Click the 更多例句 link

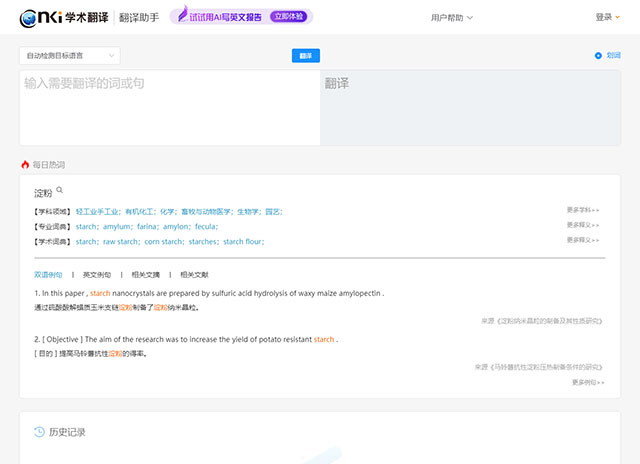587,382
